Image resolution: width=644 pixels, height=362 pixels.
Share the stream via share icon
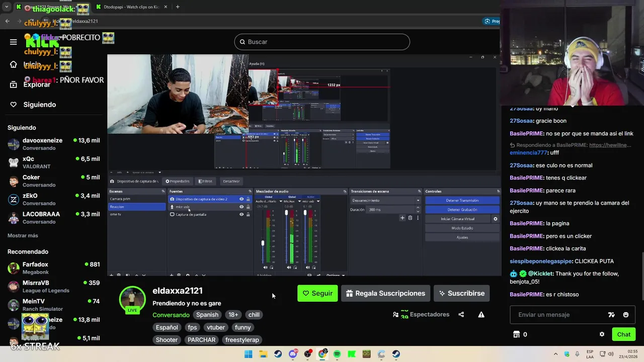461,315
